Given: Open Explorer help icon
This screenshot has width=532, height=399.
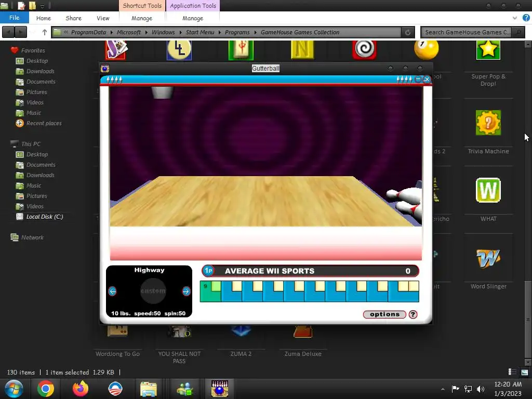Looking at the screenshot, I should tap(526, 18).
